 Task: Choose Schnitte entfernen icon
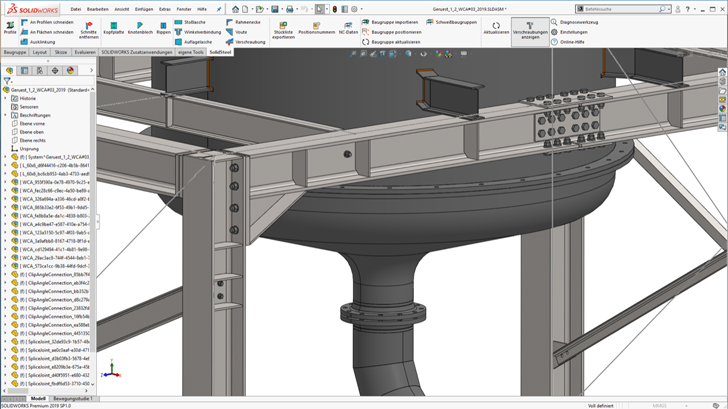(89, 30)
